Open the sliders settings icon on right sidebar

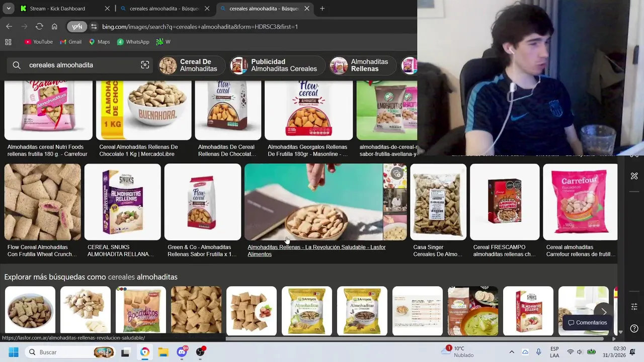(634, 307)
